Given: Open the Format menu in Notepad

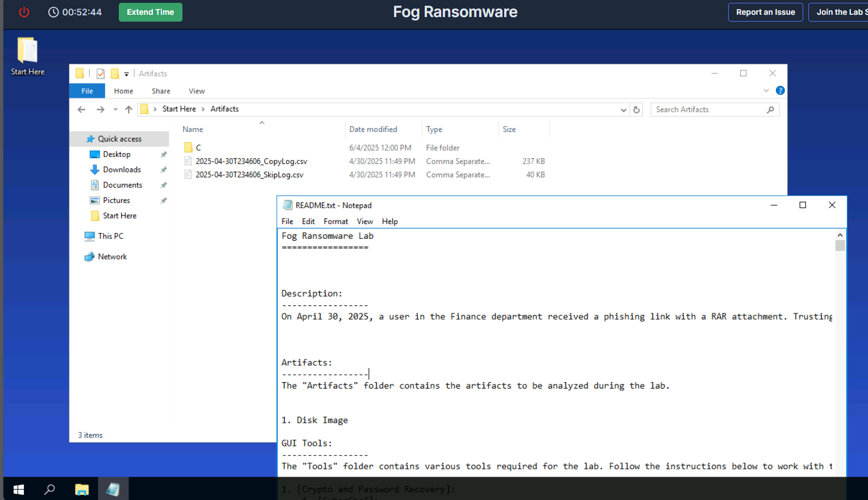Looking at the screenshot, I should [335, 221].
